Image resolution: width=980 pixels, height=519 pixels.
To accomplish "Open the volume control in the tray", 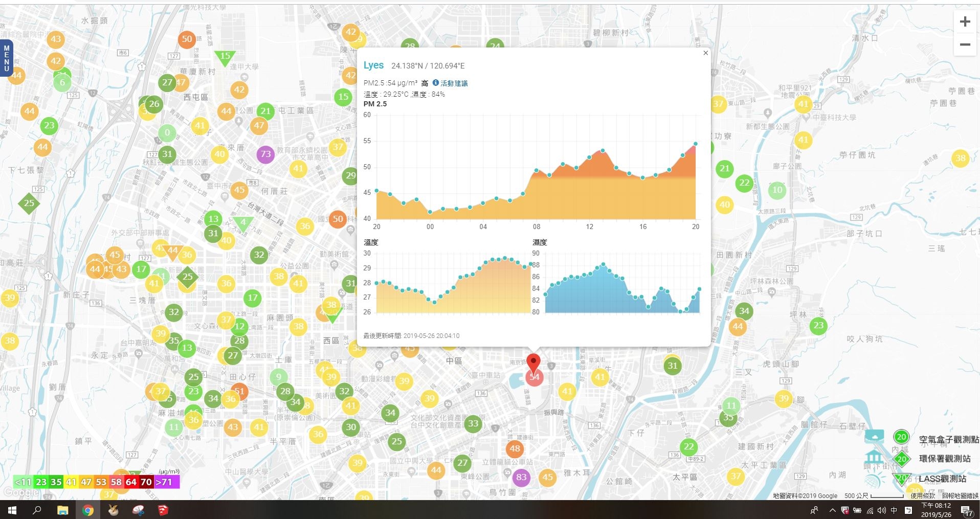I will click(882, 510).
